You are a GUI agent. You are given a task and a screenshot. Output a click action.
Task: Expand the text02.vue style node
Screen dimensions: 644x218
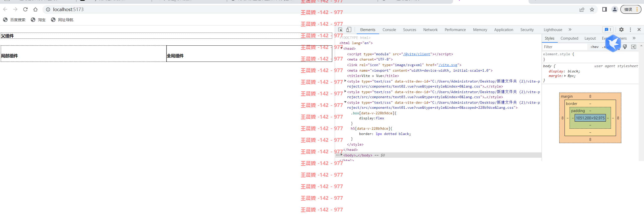345,81
